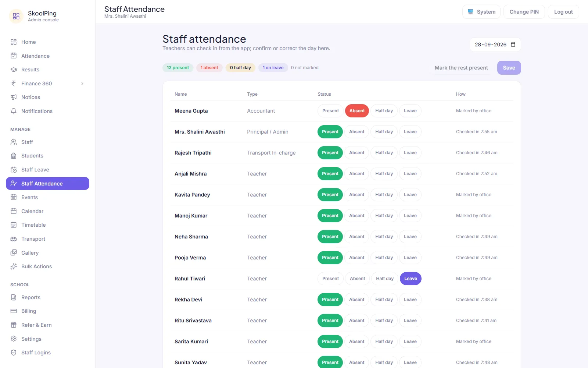Open Home via its sidebar icon

point(14,42)
